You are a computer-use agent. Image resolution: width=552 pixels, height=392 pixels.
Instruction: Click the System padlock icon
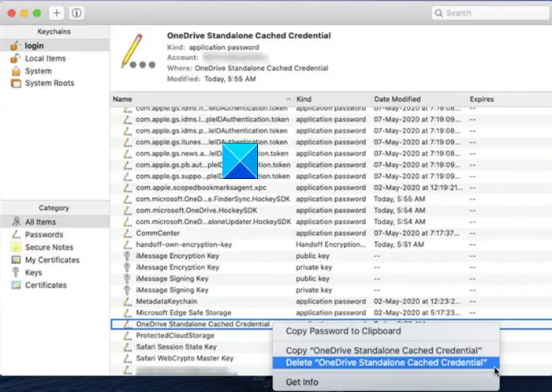16,71
